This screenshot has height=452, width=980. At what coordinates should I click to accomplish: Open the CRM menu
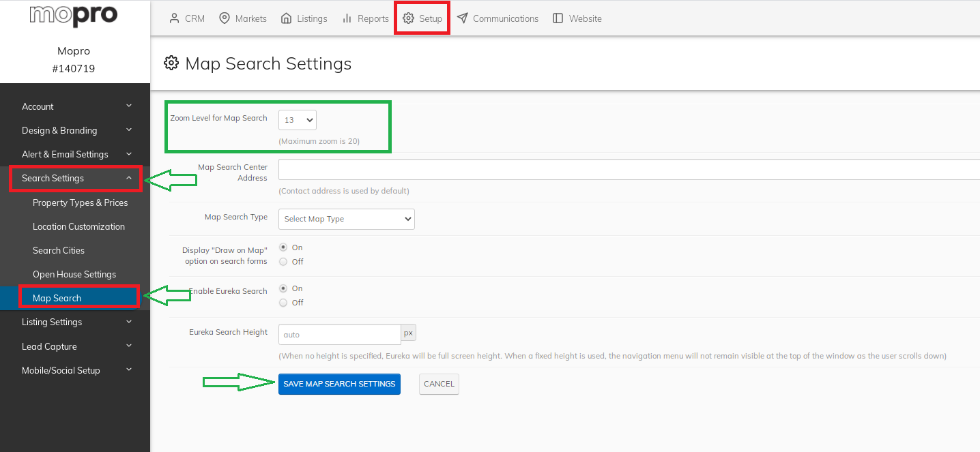pyautogui.click(x=186, y=18)
